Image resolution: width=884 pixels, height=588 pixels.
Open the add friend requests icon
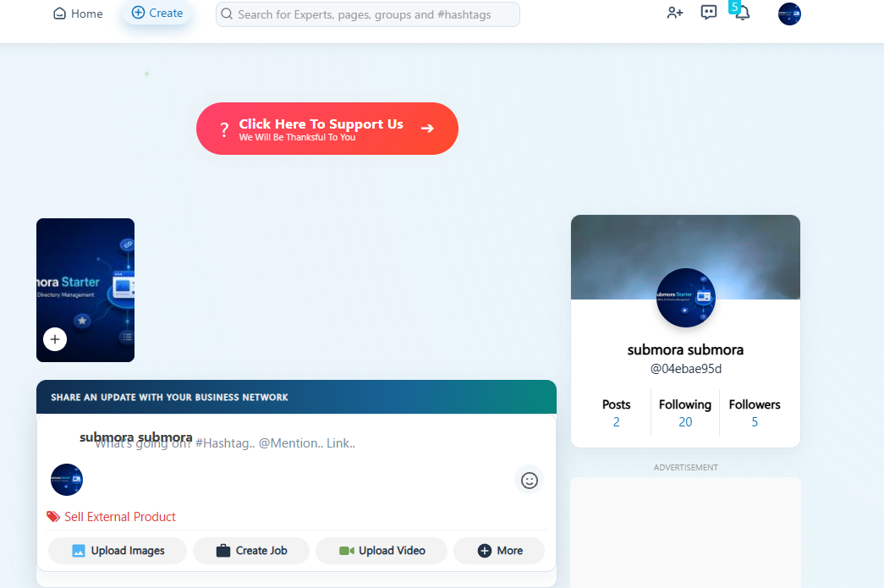click(x=675, y=13)
